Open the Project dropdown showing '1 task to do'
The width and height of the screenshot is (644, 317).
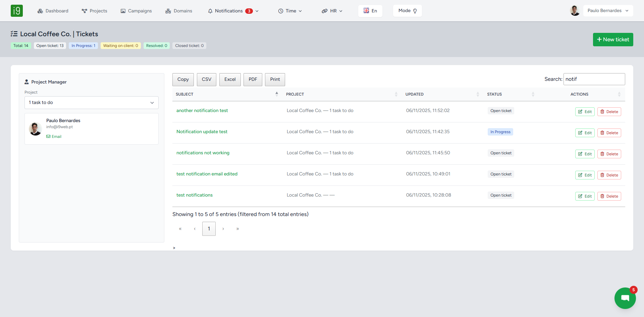click(x=91, y=102)
